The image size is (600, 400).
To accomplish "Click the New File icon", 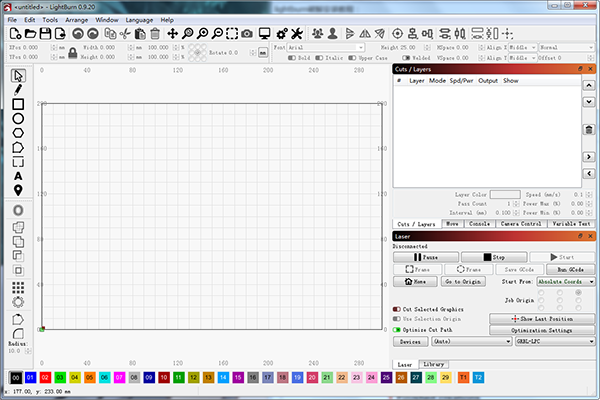I will coord(15,34).
